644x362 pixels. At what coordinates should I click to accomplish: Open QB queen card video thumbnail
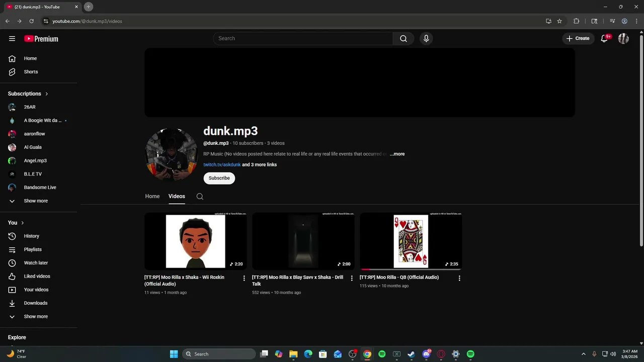(x=411, y=241)
